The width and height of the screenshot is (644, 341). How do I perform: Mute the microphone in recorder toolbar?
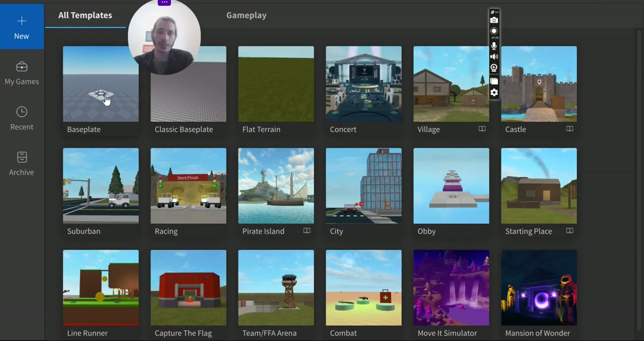click(x=494, y=46)
